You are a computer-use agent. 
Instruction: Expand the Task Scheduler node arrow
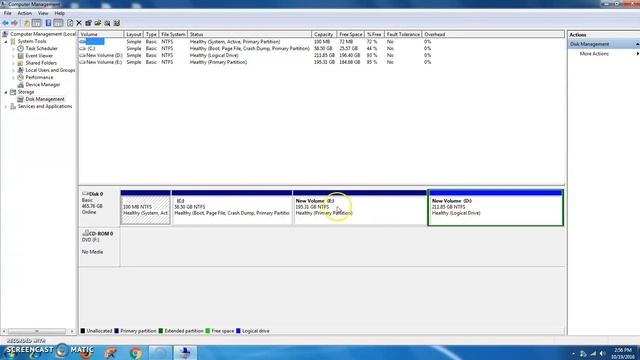tap(13, 49)
